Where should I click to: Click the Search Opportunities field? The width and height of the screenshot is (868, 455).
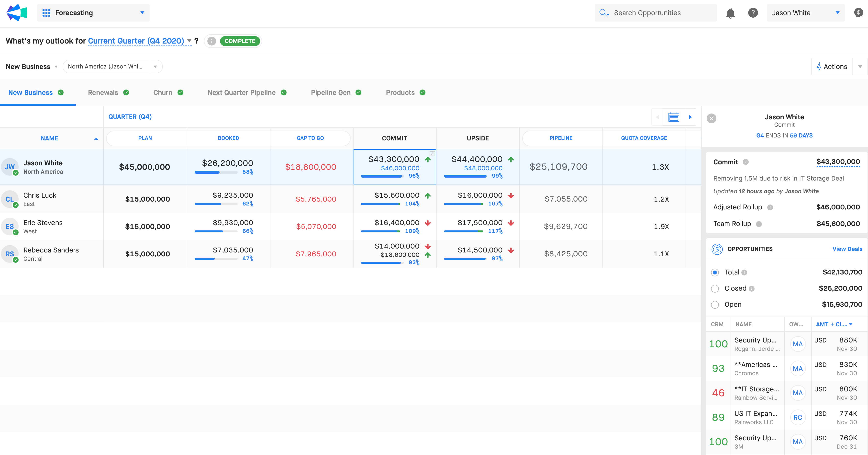(655, 13)
